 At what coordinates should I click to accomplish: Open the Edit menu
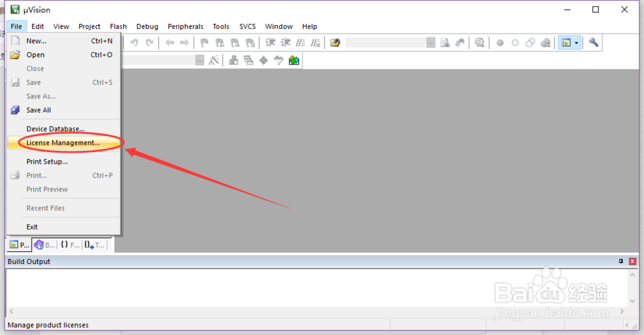tap(37, 26)
